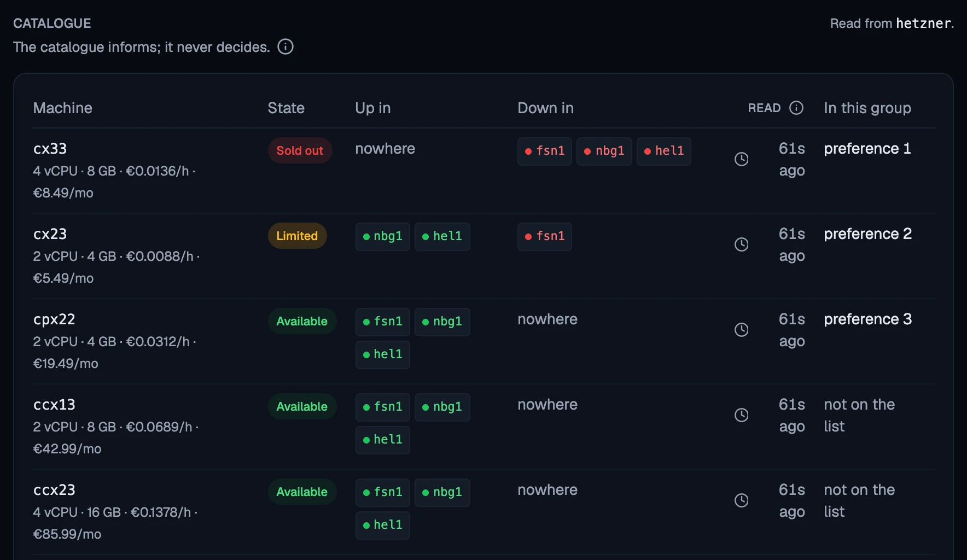Click '61s ago' in ccx23 row
Viewport: 967px width, 560px height.
pos(792,501)
